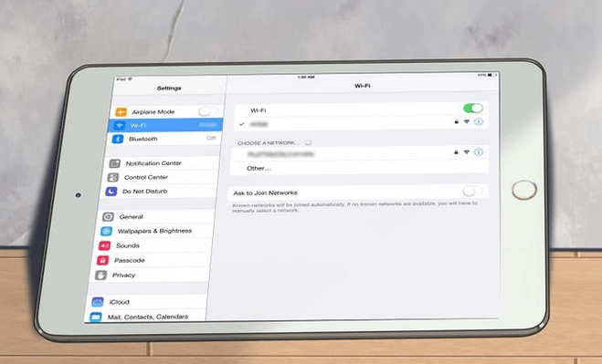Tap the Wallpapers & Brightness icon

[106, 232]
